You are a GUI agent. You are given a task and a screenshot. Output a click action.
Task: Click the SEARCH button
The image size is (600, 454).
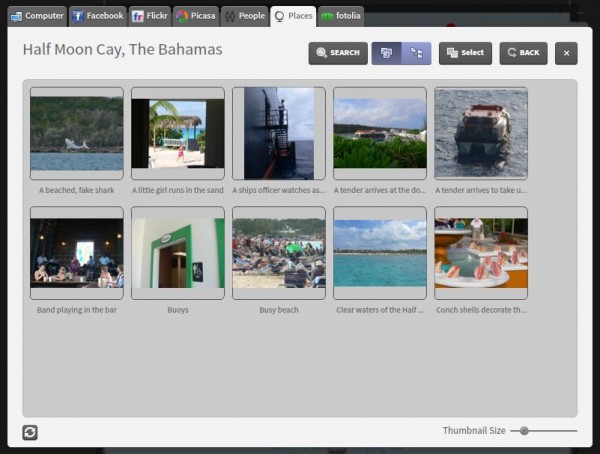click(338, 53)
